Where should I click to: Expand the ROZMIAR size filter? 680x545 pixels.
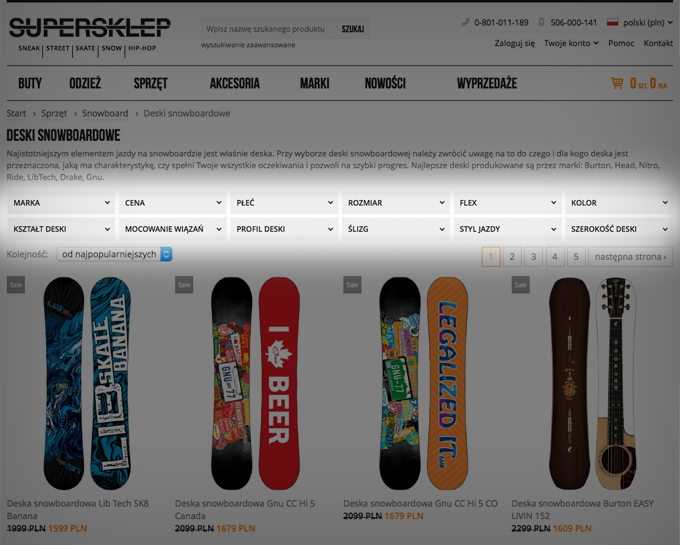pos(396,203)
